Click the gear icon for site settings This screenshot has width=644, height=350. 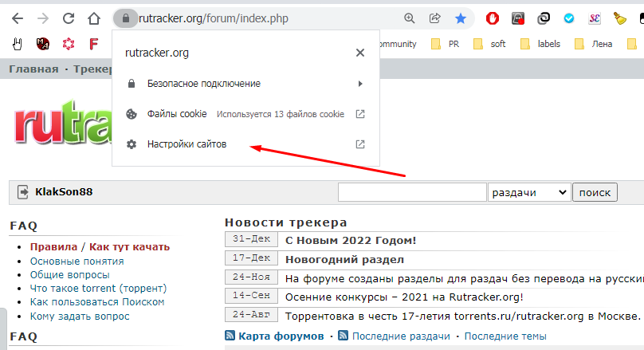pos(132,144)
